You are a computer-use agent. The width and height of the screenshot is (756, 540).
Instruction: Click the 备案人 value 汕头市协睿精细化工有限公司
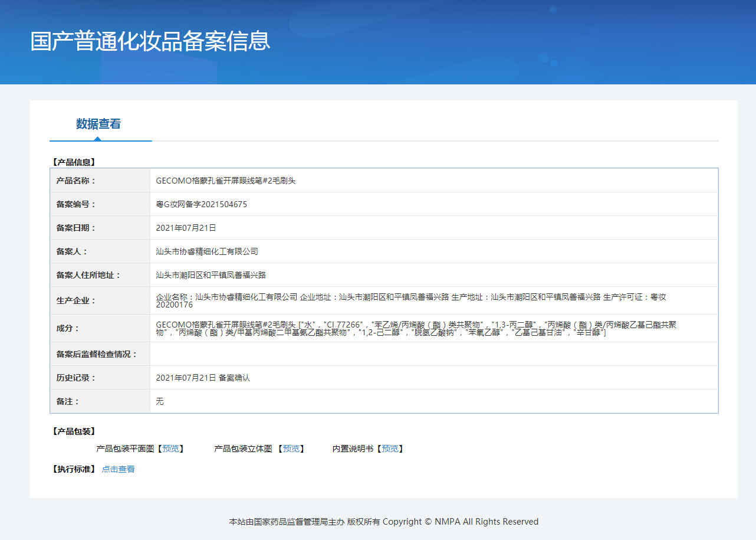pyautogui.click(x=207, y=251)
